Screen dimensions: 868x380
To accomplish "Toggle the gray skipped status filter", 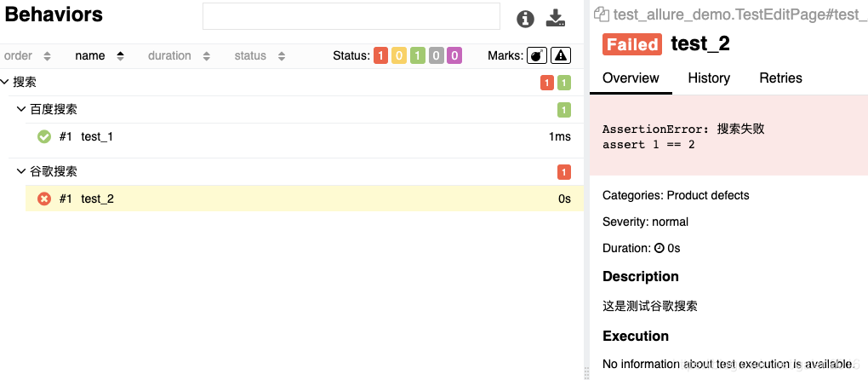I will [437, 55].
